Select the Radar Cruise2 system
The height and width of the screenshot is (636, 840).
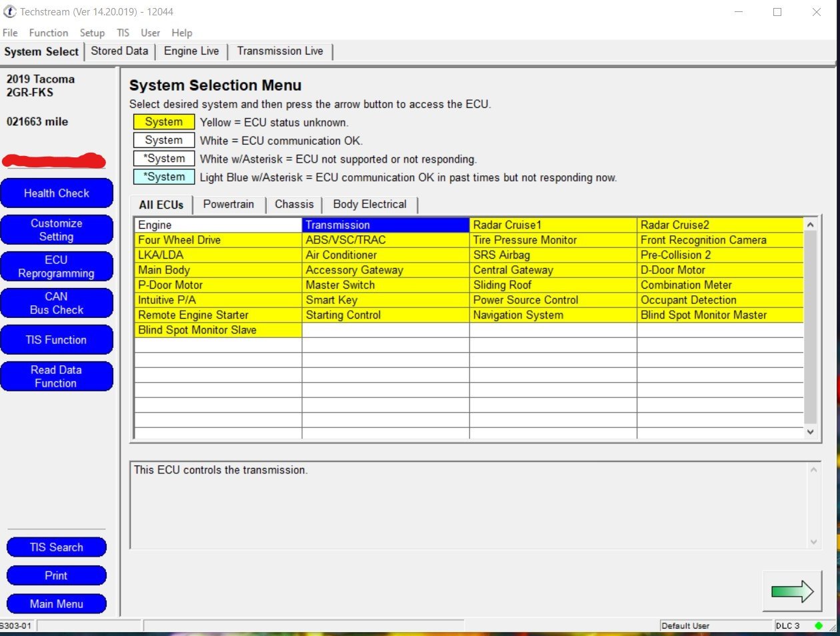[721, 225]
